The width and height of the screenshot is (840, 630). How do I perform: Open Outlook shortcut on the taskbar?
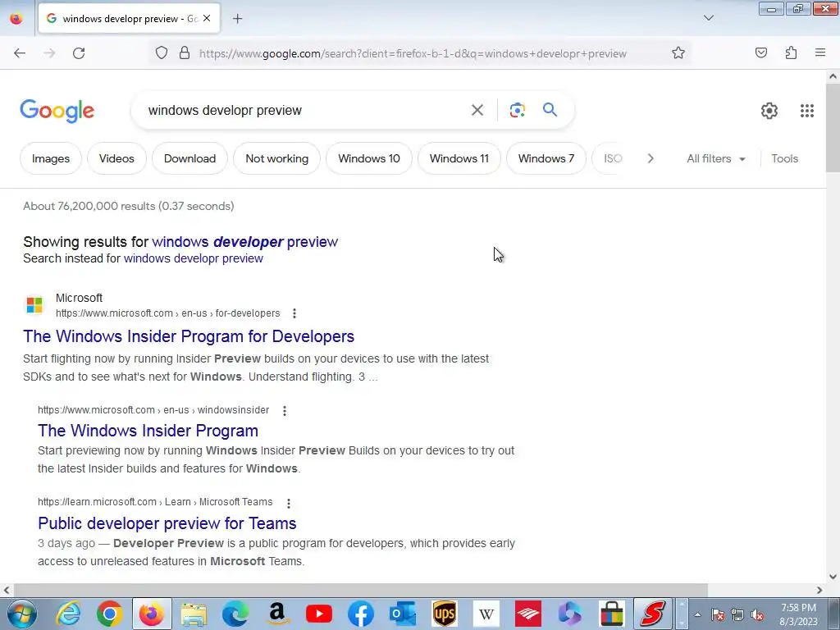coord(402,614)
